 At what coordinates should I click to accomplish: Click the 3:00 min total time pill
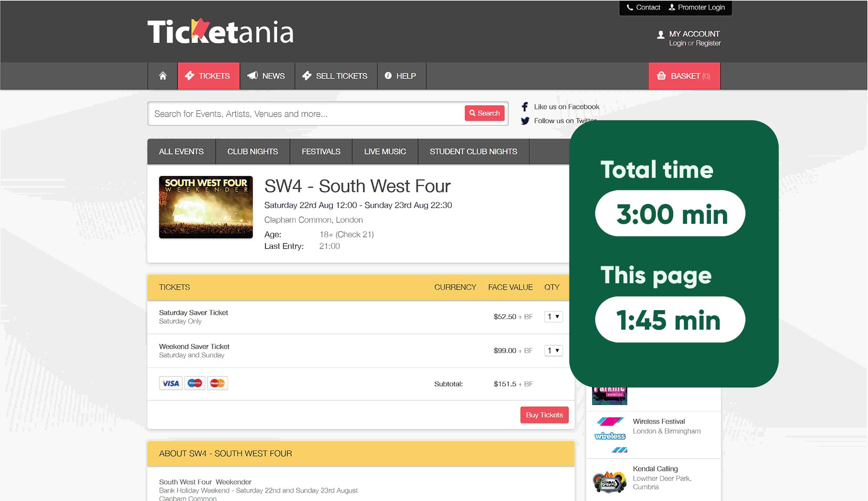point(670,213)
